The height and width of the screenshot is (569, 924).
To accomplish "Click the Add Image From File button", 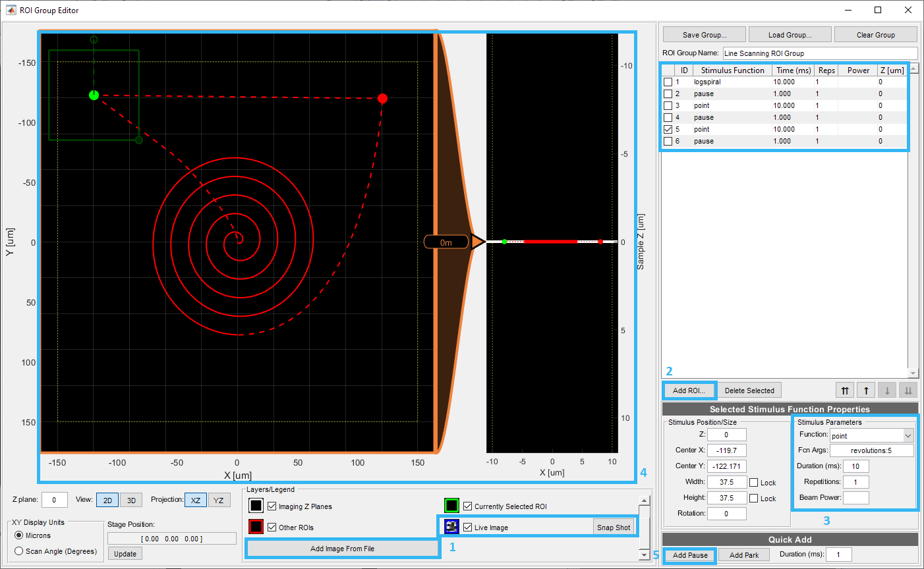I will tap(342, 549).
